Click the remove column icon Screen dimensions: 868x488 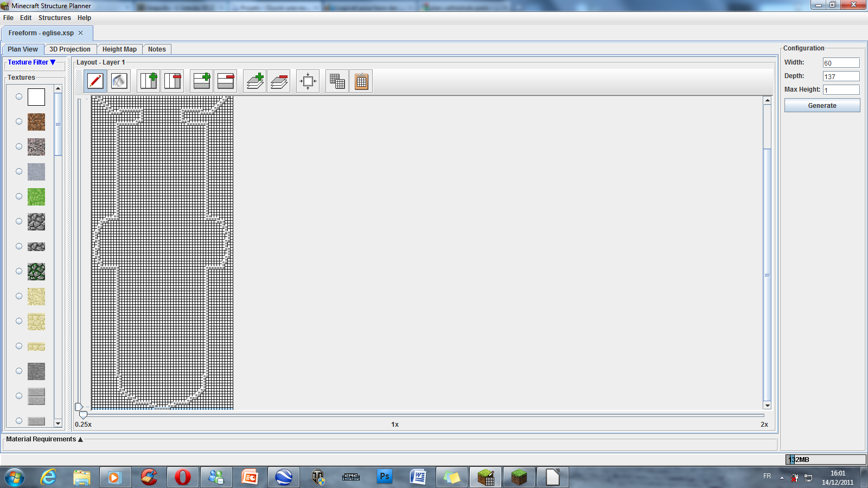pos(173,81)
